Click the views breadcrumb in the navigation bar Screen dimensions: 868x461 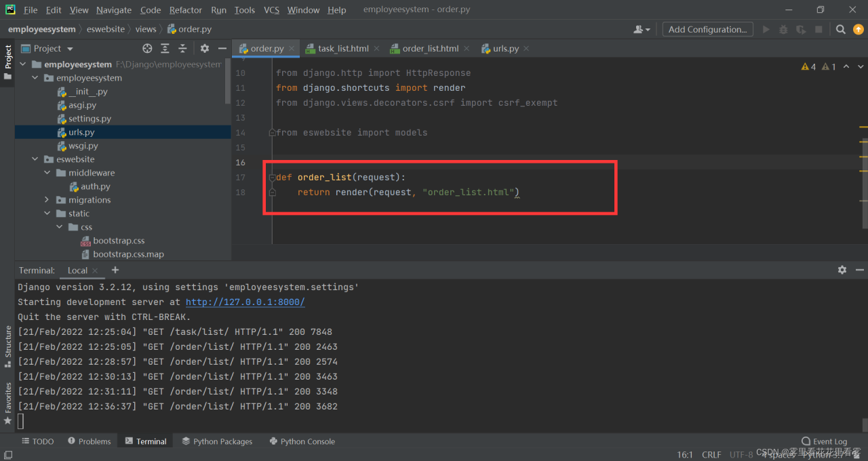146,29
